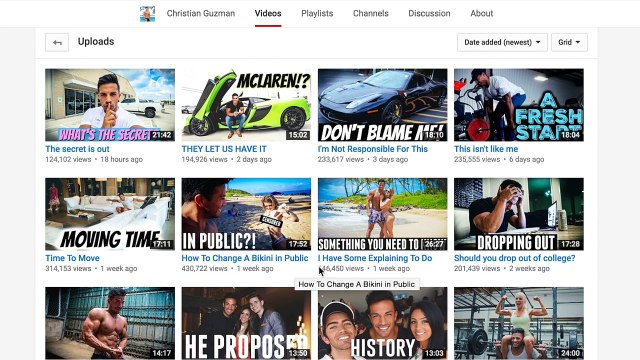Open "I Have Some Explaining To Do" title
Image resolution: width=640 pixels, height=360 pixels.
coord(375,258)
